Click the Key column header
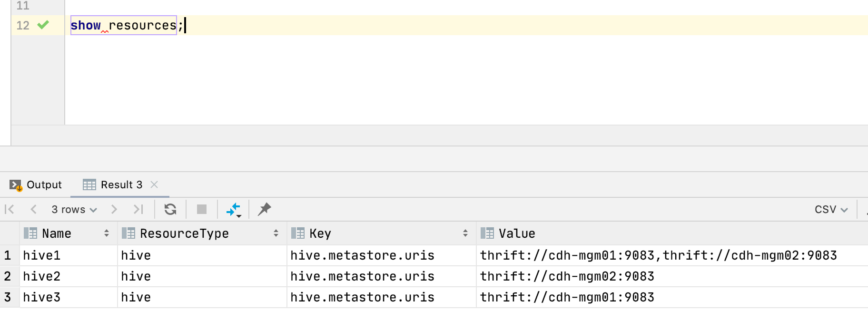Screen dimensions: 868x330 click(x=320, y=233)
